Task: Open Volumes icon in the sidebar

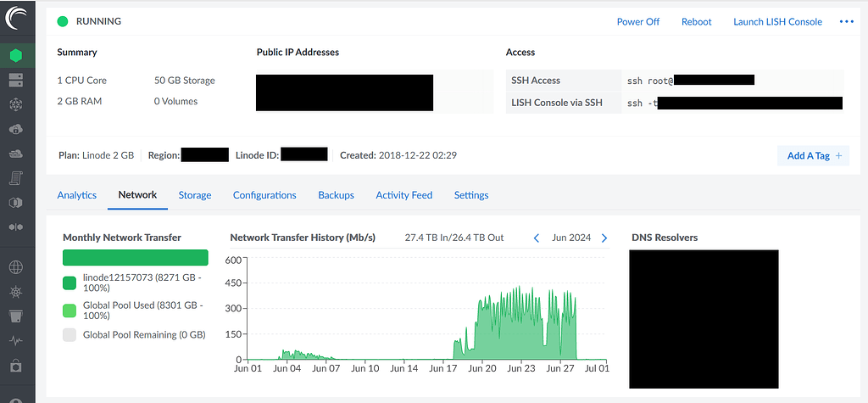Action: coord(15,80)
